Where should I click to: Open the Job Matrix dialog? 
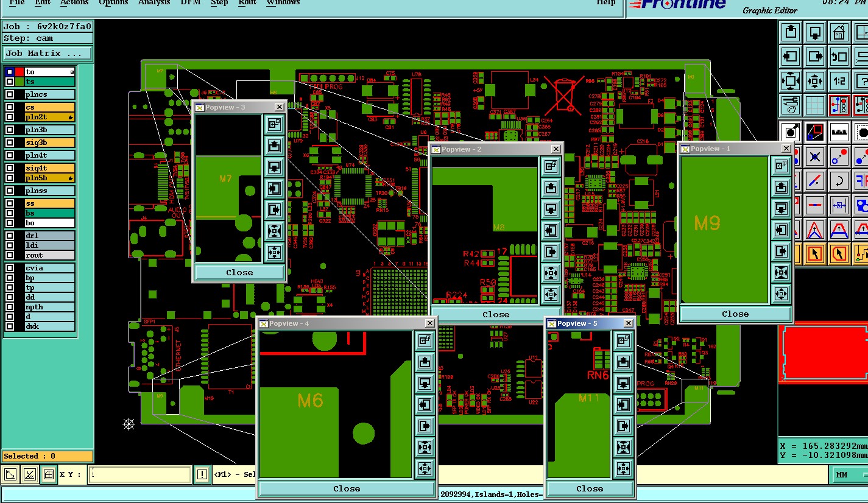48,54
